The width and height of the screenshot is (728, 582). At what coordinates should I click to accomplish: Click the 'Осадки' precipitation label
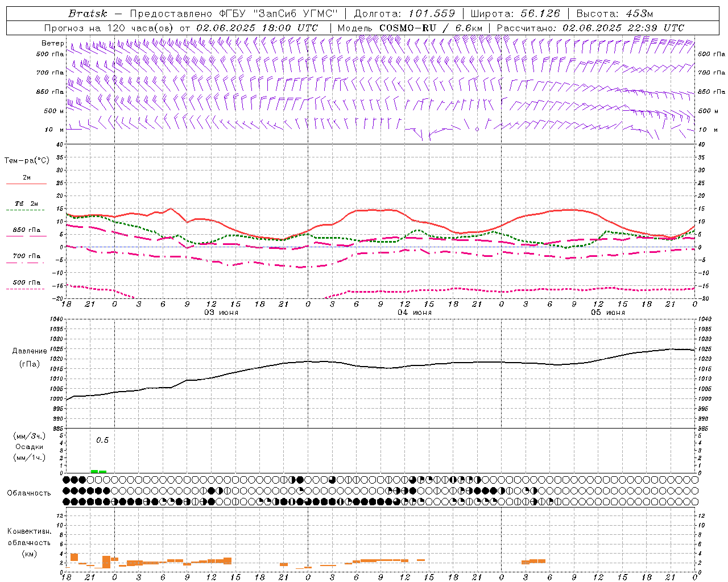point(29,447)
